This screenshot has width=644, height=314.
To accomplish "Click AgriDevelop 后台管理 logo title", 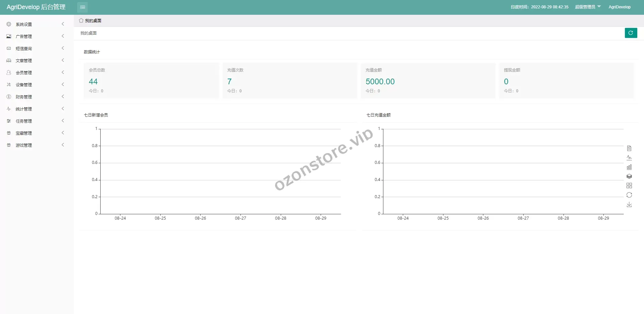I will (36, 7).
